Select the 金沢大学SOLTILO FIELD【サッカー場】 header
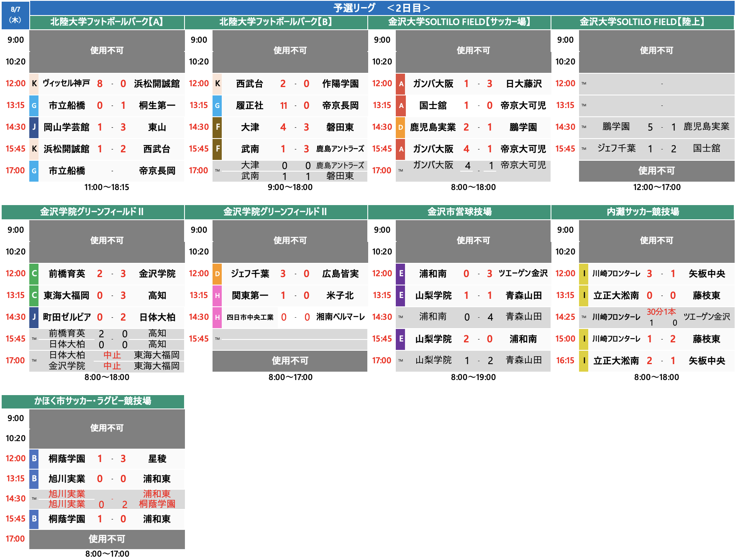Image resolution: width=738 pixels, height=560 pixels. (459, 22)
